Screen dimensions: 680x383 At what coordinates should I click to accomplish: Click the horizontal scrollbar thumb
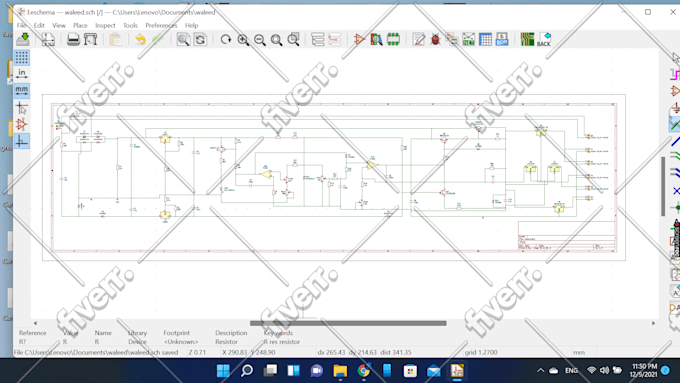coord(348,323)
